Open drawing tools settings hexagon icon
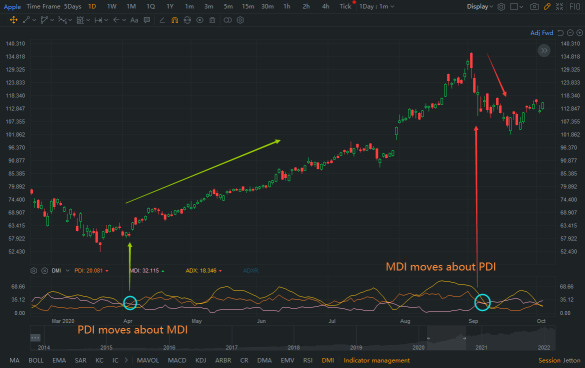585x368 pixels. pyautogui.click(x=241, y=20)
